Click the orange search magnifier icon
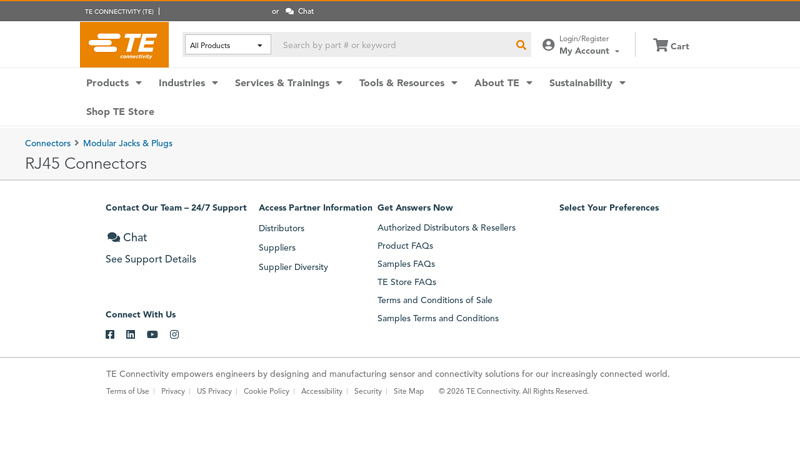800x450 pixels. pos(520,45)
